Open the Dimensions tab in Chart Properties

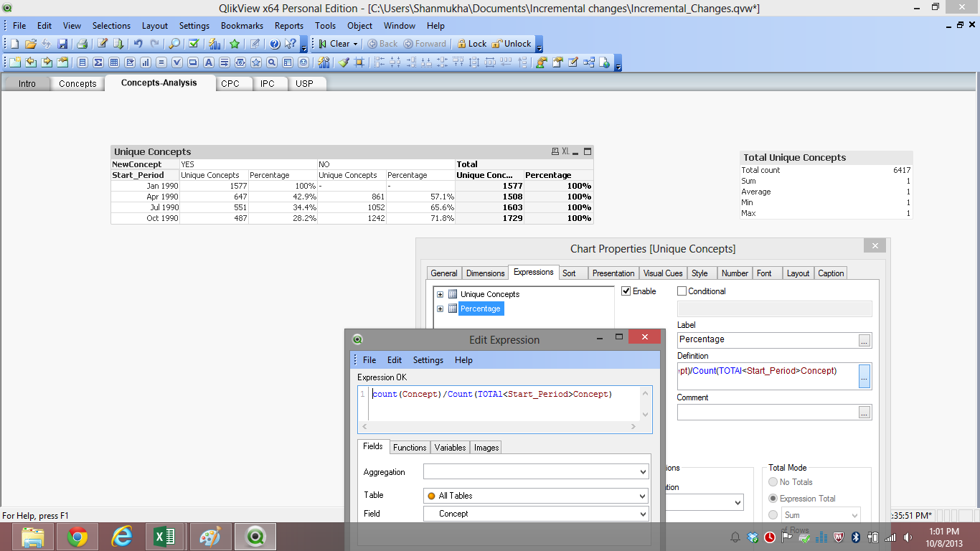pyautogui.click(x=486, y=273)
